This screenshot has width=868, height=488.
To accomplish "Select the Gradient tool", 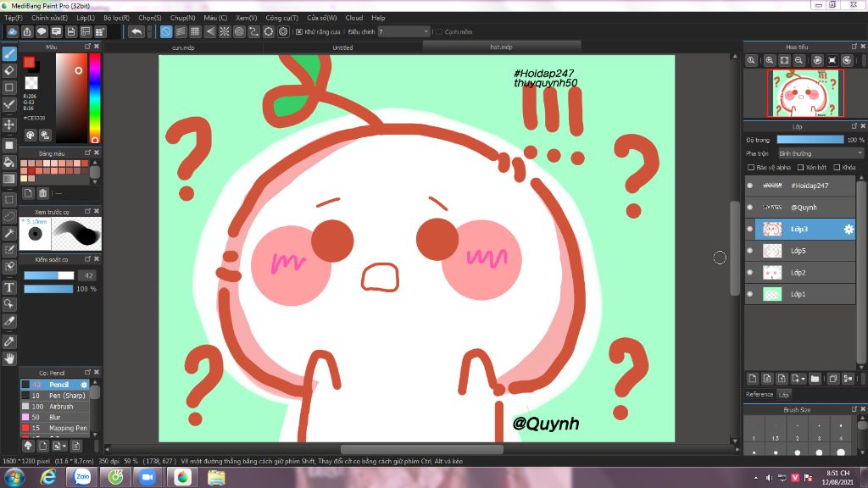I will click(9, 179).
